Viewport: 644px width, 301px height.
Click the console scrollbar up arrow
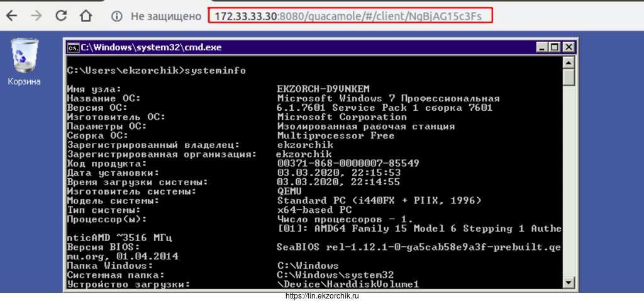[569, 62]
